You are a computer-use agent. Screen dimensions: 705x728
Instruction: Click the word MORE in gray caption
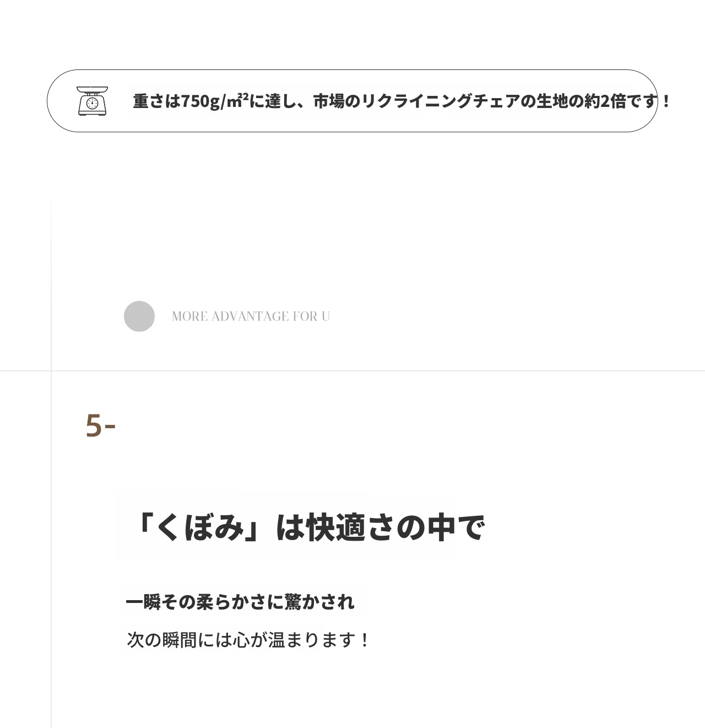pyautogui.click(x=190, y=316)
